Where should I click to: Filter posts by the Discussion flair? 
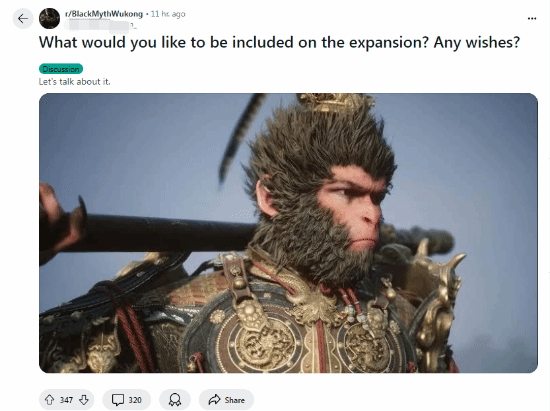click(61, 69)
